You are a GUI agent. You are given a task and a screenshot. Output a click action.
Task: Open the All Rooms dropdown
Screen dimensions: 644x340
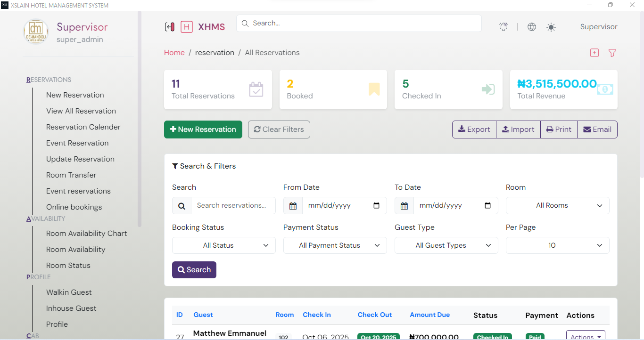point(557,205)
